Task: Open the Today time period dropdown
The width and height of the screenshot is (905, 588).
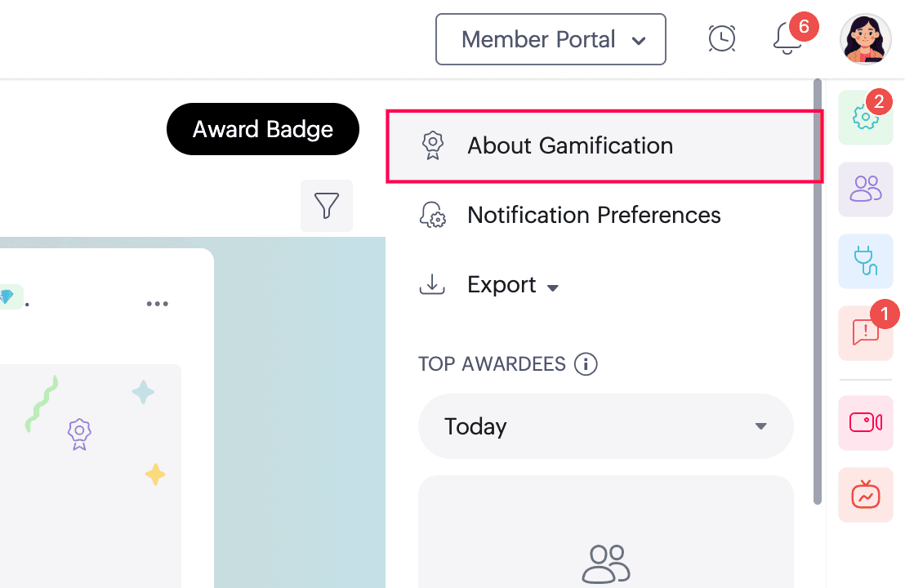Action: (605, 426)
